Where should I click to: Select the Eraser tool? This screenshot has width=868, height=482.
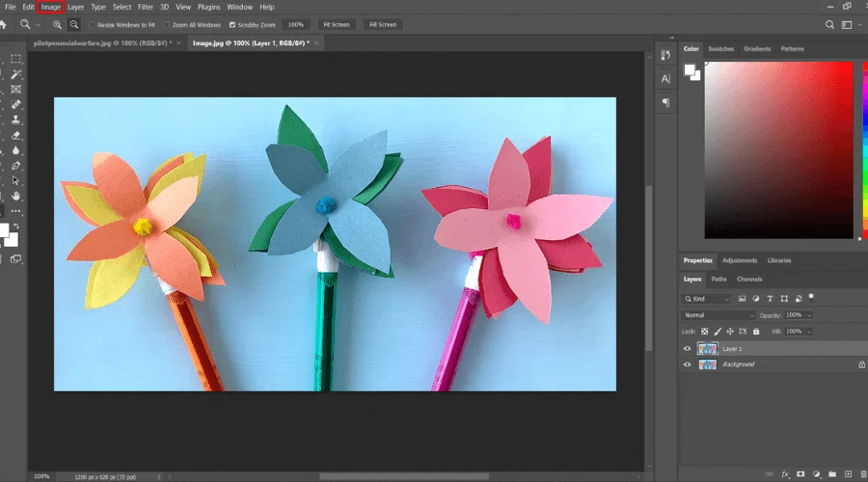(x=16, y=135)
